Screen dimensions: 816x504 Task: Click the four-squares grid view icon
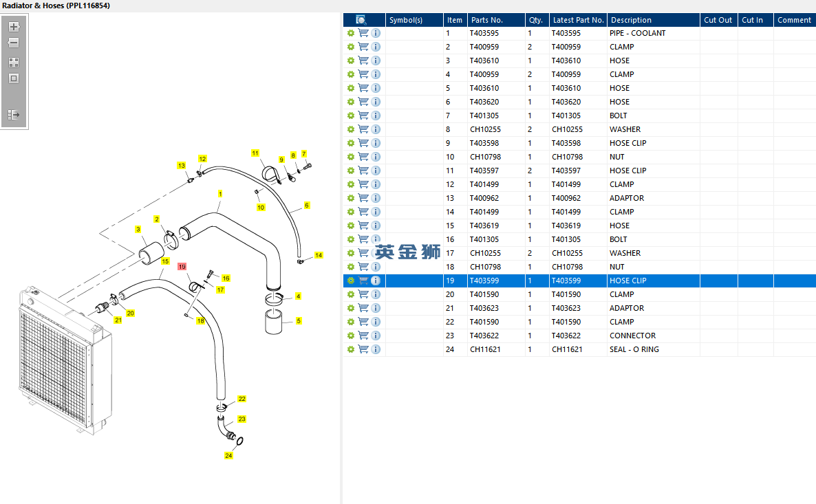tap(14, 63)
